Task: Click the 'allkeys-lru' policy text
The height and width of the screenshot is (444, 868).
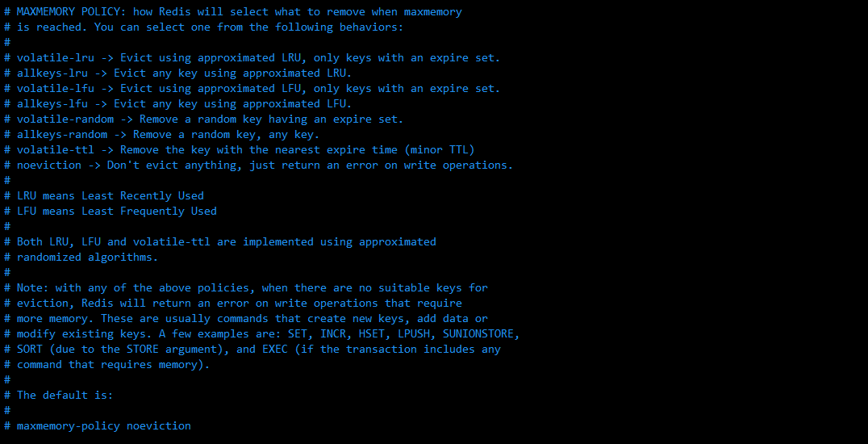Action: [52, 73]
